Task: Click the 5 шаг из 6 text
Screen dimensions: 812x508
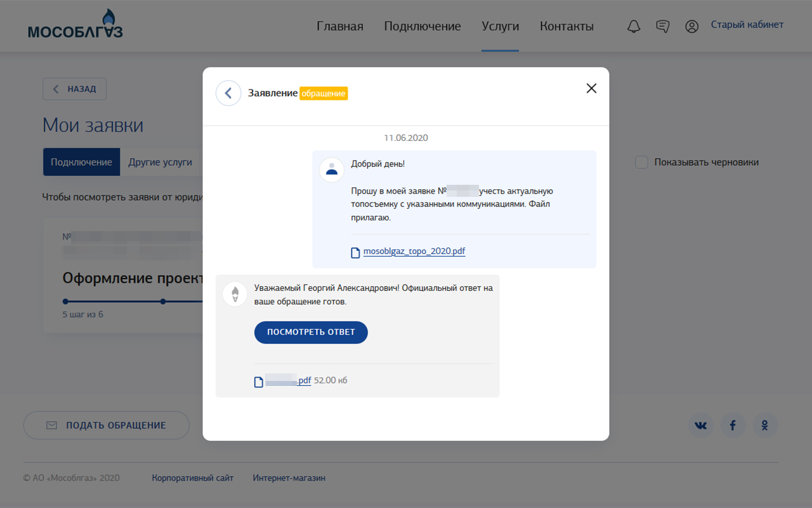Action: tap(82, 314)
